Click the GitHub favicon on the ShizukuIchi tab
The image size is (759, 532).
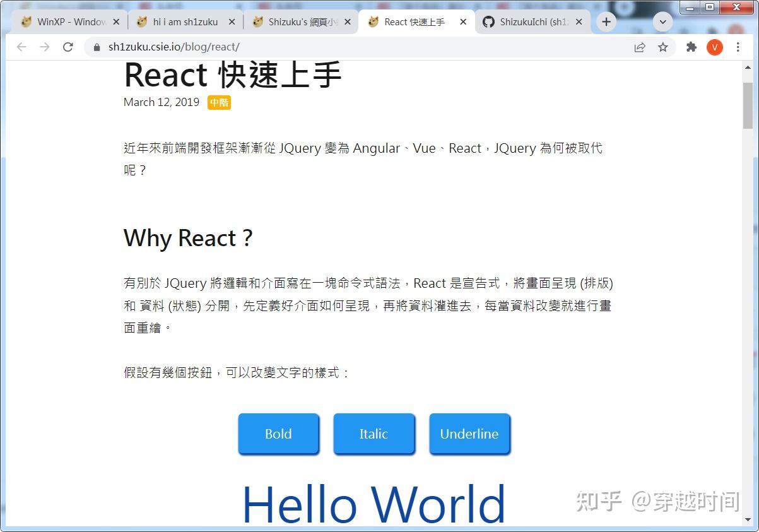point(488,21)
